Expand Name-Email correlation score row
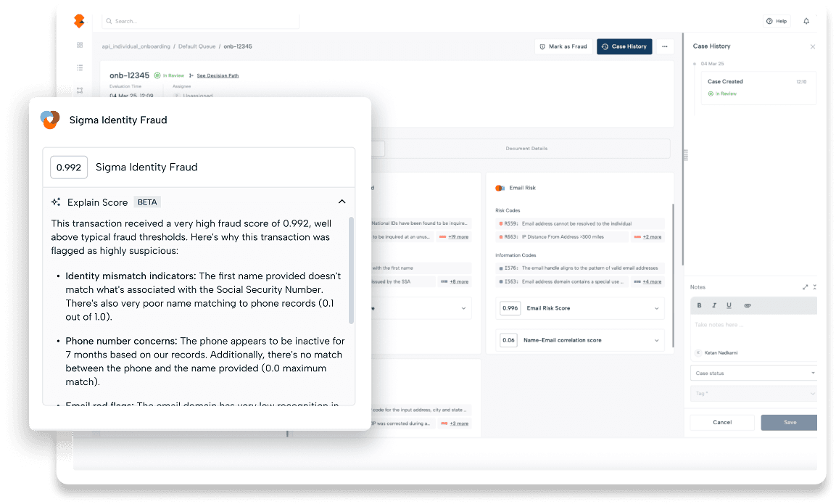This screenshot has height=504, width=836. click(x=657, y=340)
